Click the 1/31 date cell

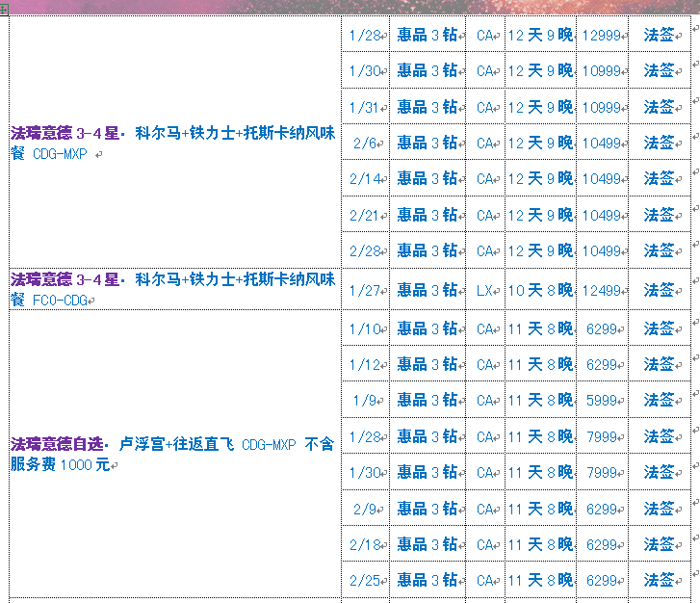point(366,107)
